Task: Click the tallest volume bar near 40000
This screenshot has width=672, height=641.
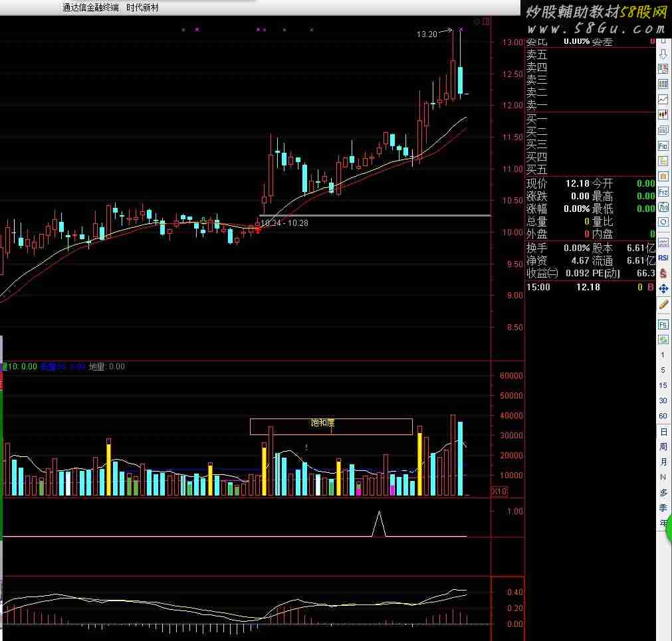Action: point(453,455)
